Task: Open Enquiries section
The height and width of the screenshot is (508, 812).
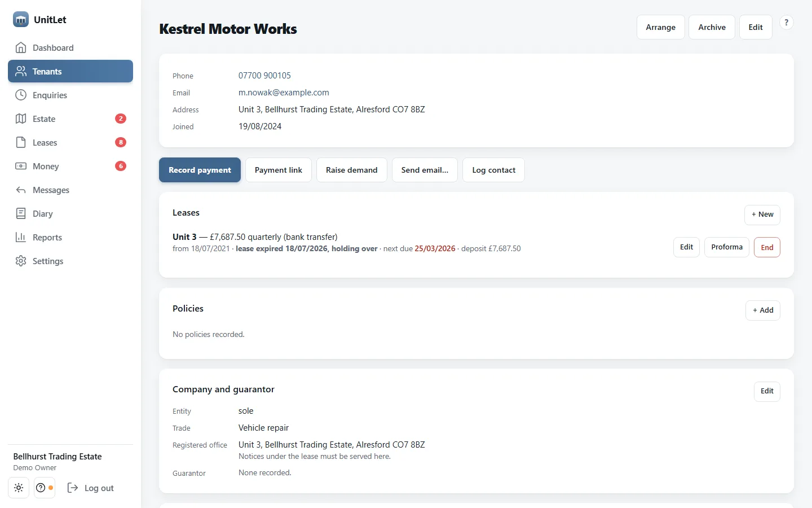Action: pyautogui.click(x=70, y=95)
